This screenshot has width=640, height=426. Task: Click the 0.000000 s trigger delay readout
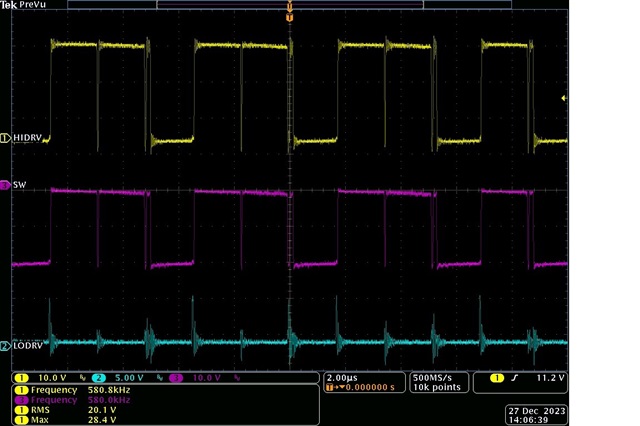[x=370, y=388]
